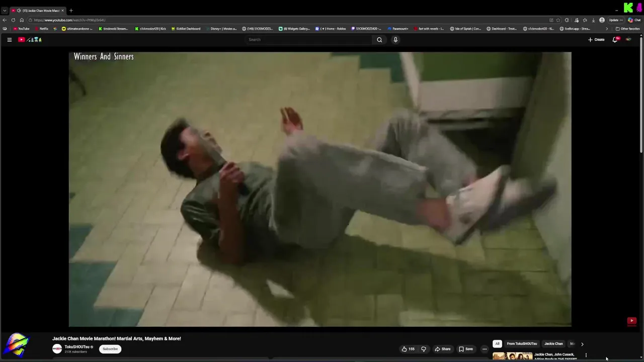
Task: Open the Other favorites folder
Action: click(628, 29)
